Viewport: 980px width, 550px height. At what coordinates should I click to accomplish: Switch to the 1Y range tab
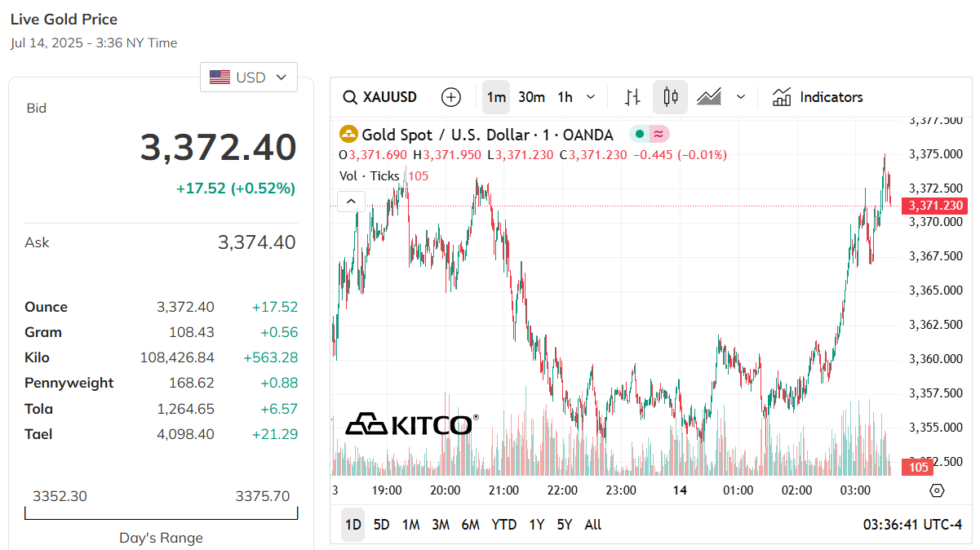[536, 525]
